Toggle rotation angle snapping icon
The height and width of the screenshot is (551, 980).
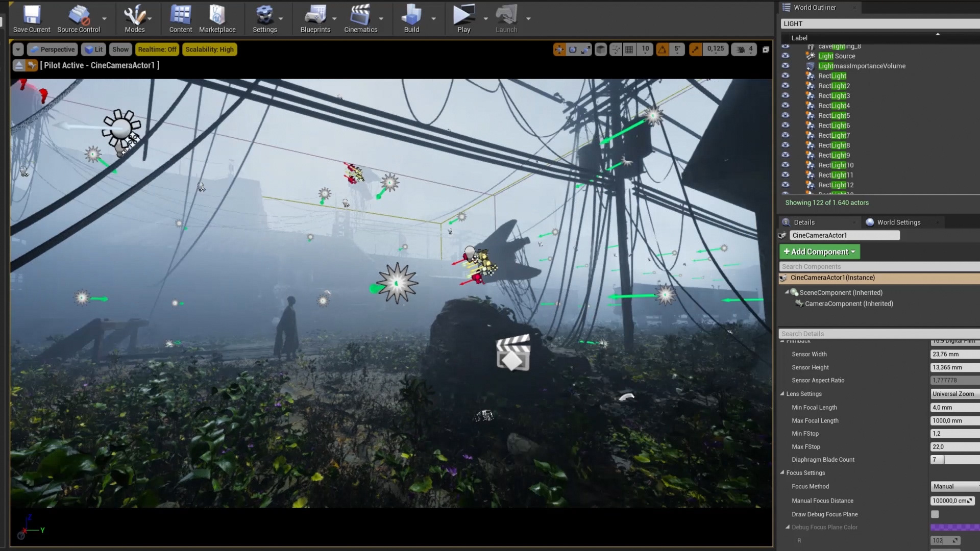663,49
